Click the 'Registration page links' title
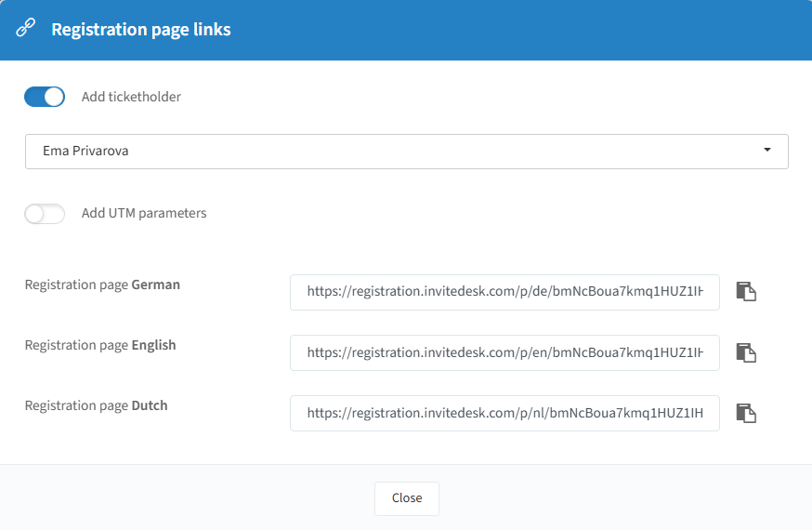Viewport: 812px width, 530px height. click(x=141, y=30)
